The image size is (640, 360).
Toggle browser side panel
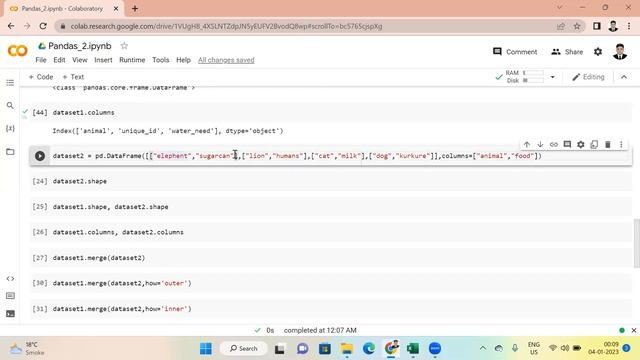click(596, 26)
